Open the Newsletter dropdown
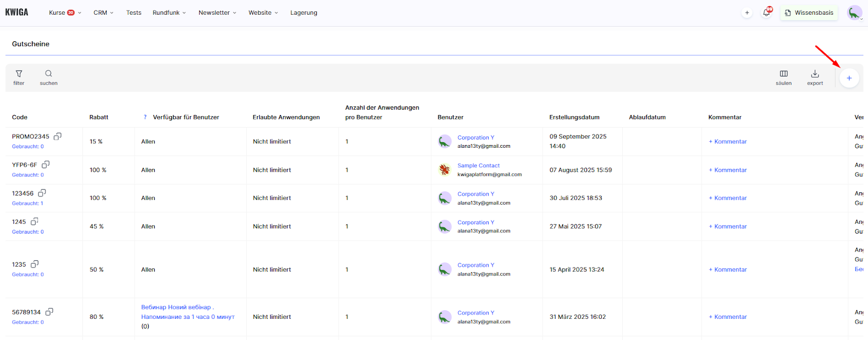This screenshot has height=340, width=868. click(217, 12)
